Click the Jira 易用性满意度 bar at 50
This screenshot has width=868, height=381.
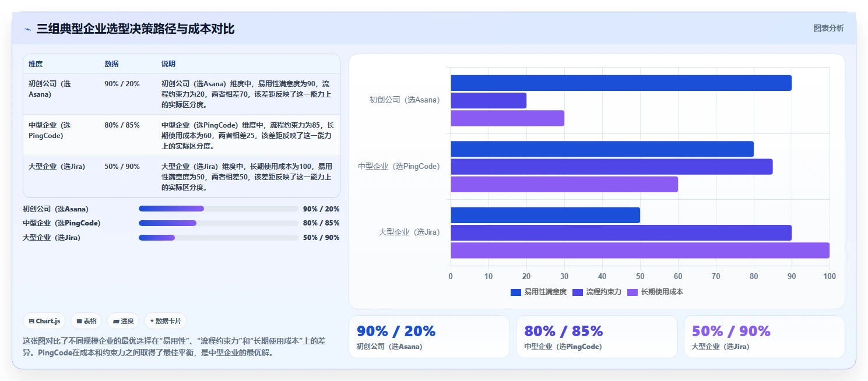coord(545,215)
